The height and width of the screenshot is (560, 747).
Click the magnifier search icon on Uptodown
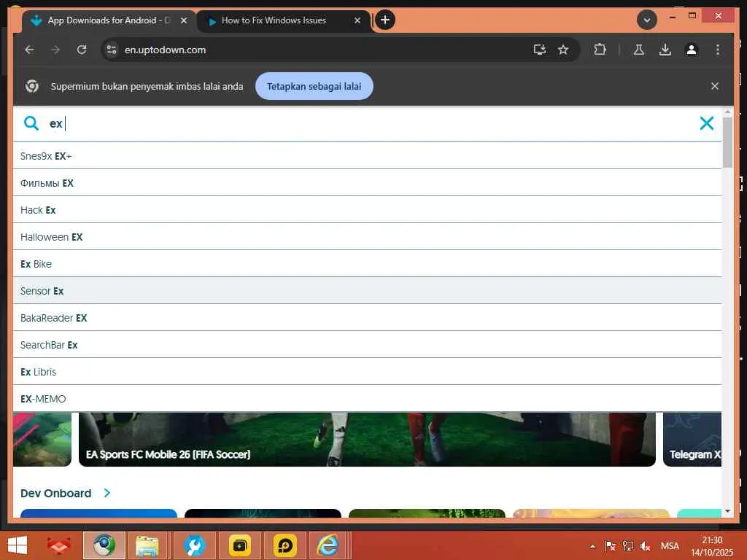(31, 123)
